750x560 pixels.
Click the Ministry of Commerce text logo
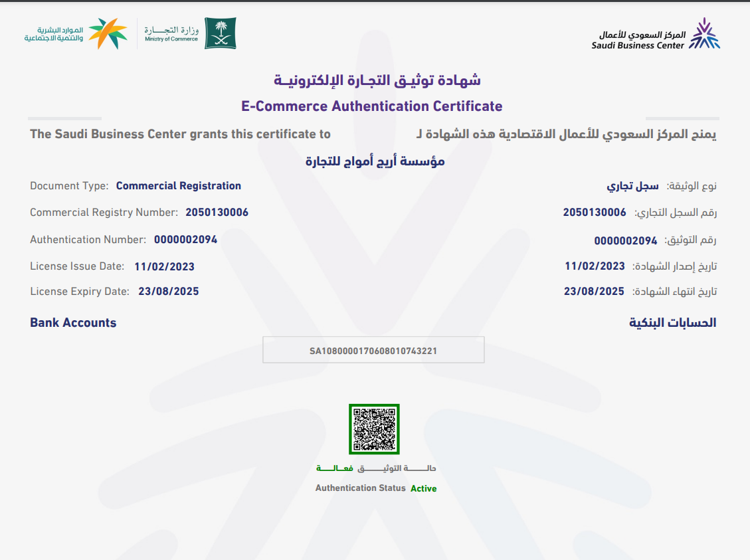pos(171,33)
